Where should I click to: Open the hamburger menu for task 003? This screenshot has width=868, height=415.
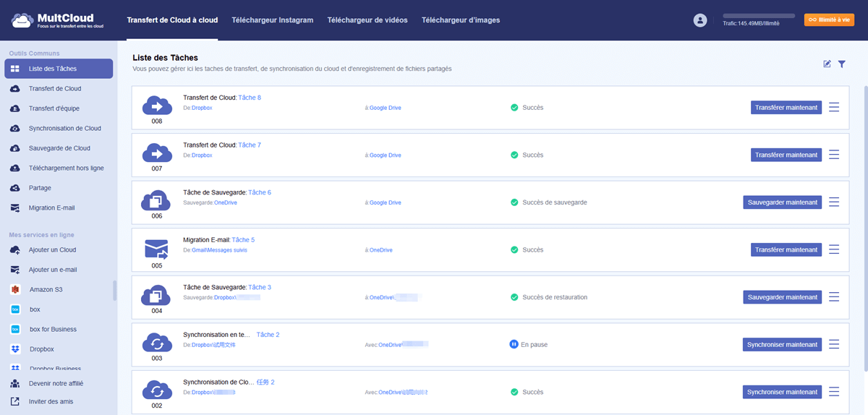(834, 344)
